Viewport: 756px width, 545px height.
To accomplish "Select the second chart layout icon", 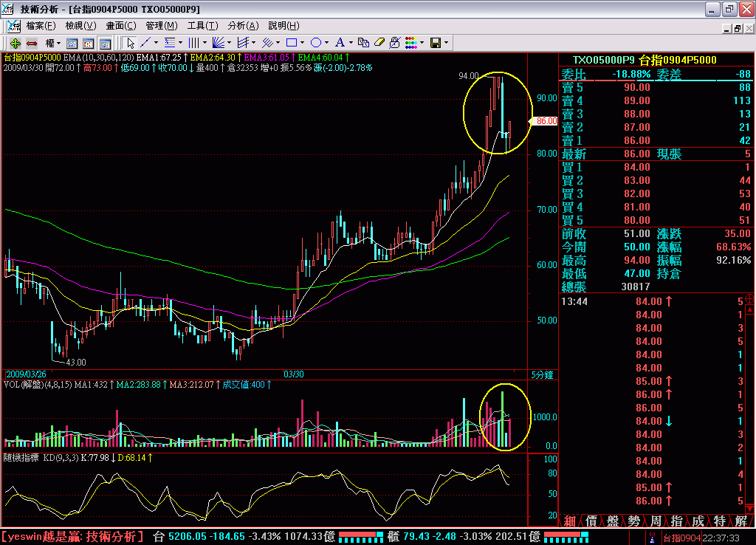I will (x=89, y=44).
